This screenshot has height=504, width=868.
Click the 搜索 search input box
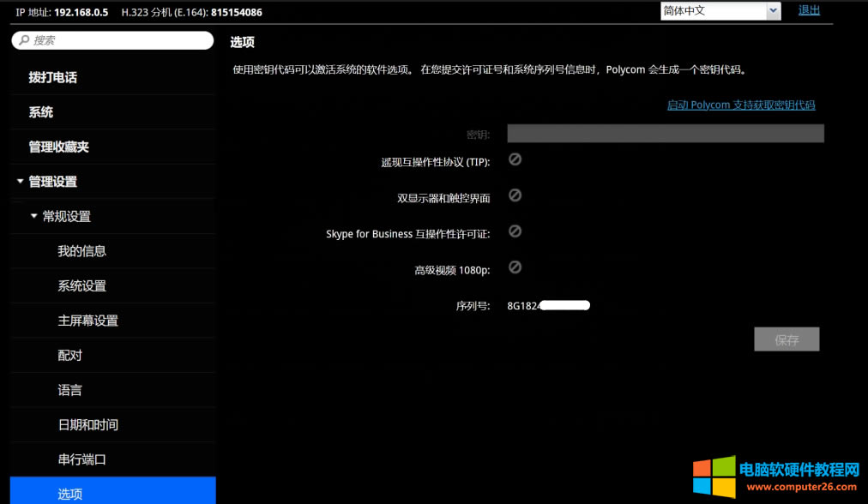pos(112,39)
